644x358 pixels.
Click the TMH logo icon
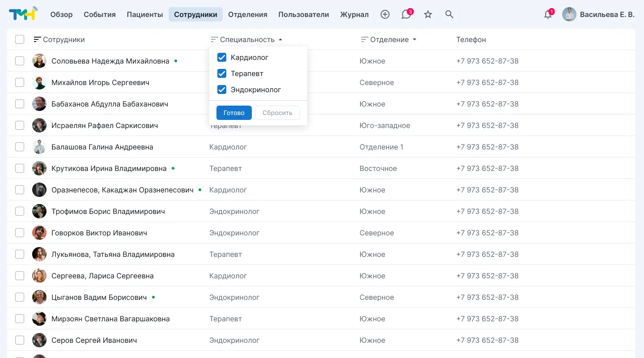click(x=23, y=14)
